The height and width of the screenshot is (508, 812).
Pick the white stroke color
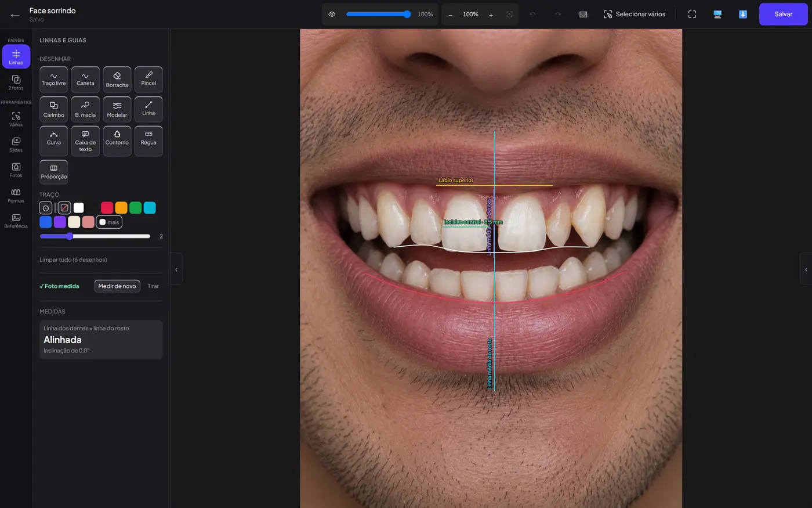tap(79, 208)
